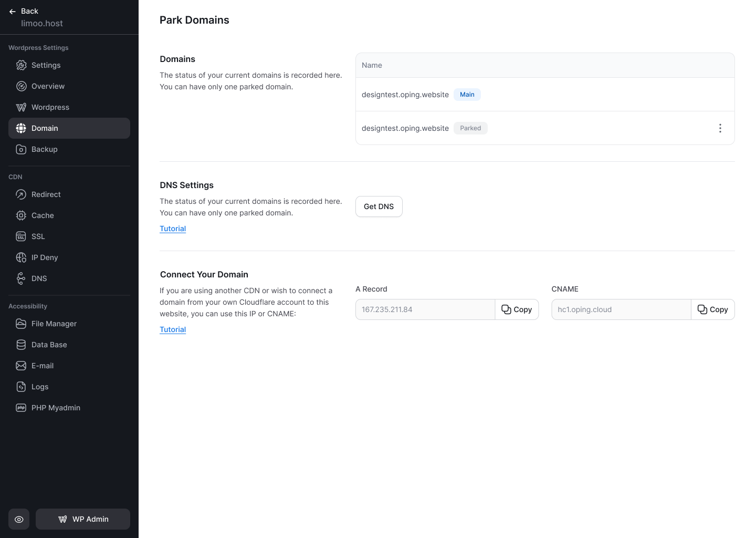
Task: Open the File Manager menu item
Action: tap(69, 324)
